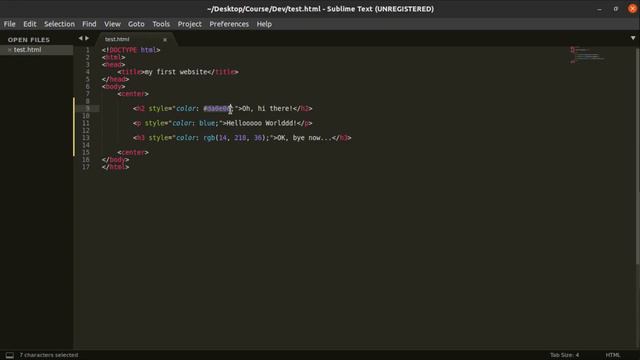This screenshot has width=640, height=360.
Task: Open the tab list dropdown arrow
Action: 633,38
